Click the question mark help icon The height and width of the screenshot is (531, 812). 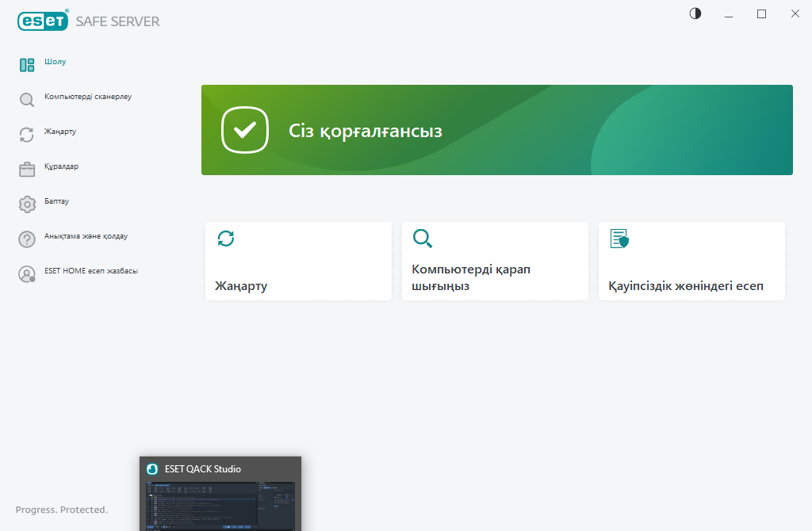(25, 238)
